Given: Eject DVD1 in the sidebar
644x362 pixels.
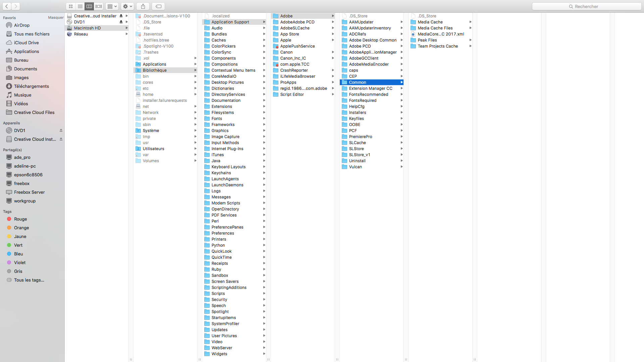Looking at the screenshot, I should pos(61,130).
